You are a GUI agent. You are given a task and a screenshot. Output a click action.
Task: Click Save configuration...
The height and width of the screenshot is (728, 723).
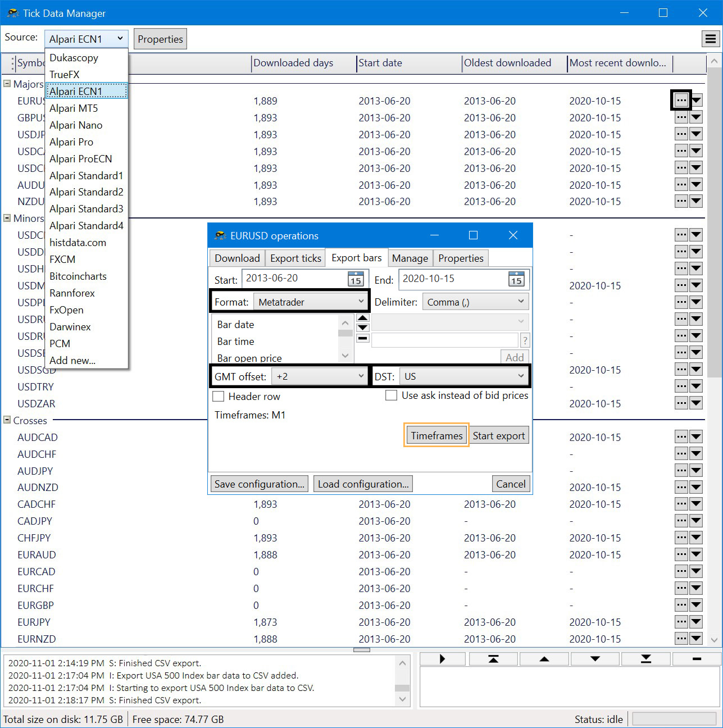[260, 484]
